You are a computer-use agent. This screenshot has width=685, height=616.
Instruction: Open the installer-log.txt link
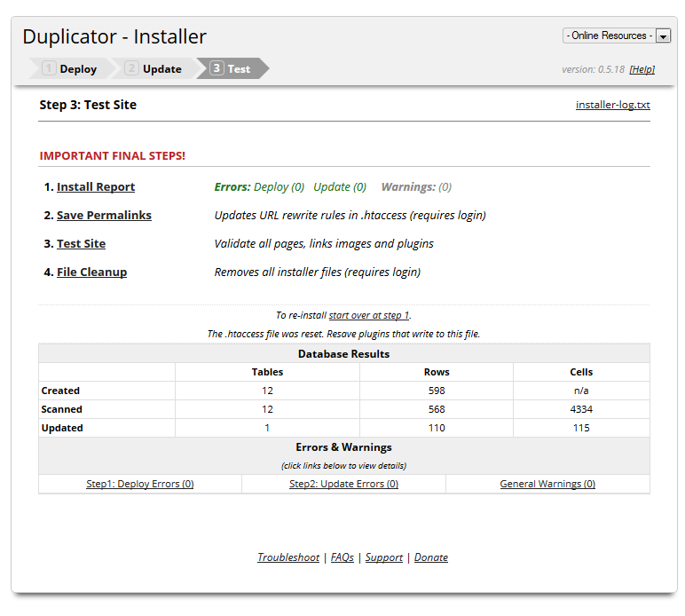612,105
